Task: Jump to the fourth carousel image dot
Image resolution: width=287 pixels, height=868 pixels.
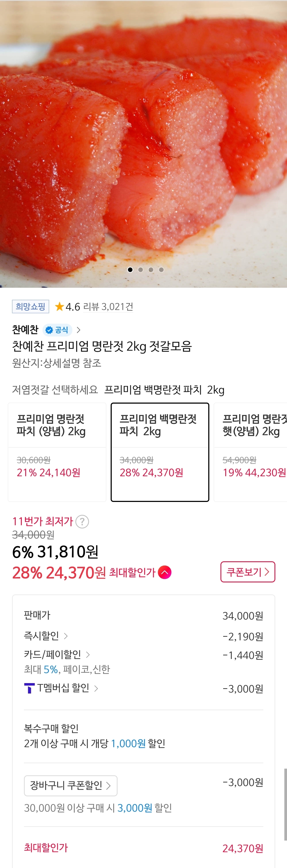Action: pyautogui.click(x=161, y=270)
